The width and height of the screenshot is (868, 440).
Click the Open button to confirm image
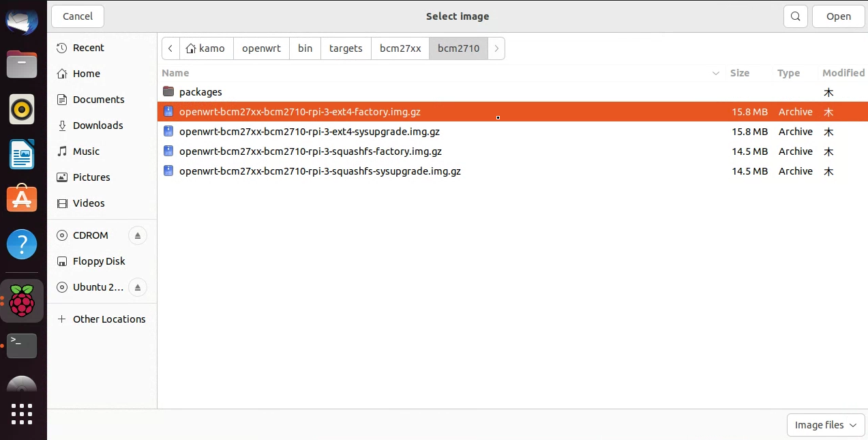point(838,16)
